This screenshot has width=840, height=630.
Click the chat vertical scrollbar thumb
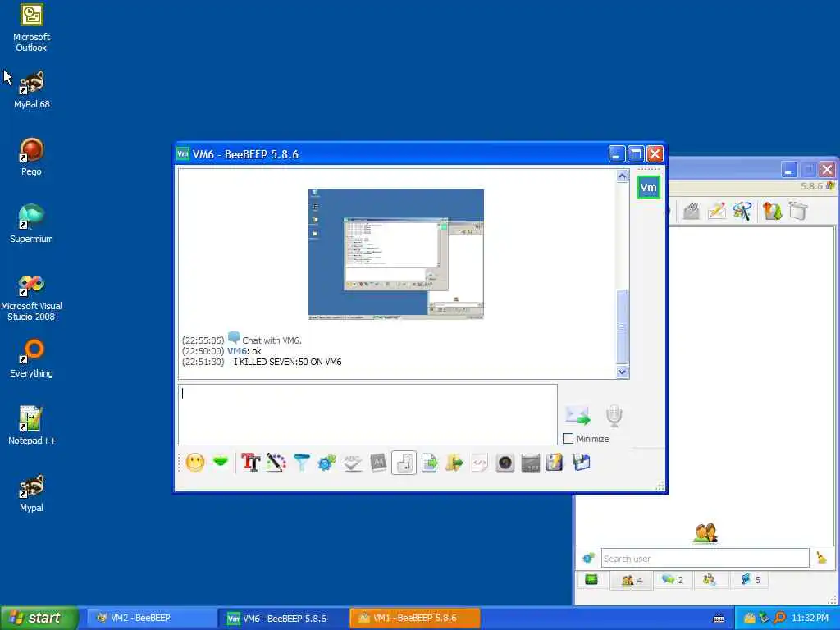622,326
